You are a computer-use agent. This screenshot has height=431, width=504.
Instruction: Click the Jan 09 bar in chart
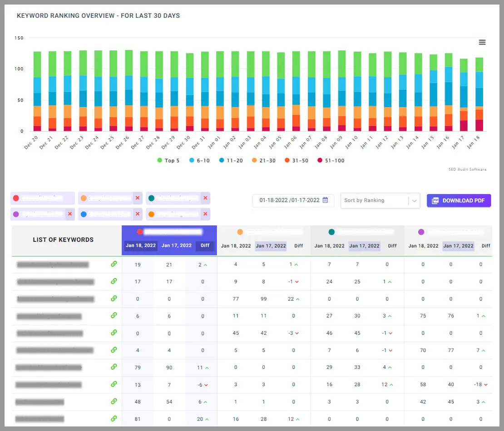342,91
